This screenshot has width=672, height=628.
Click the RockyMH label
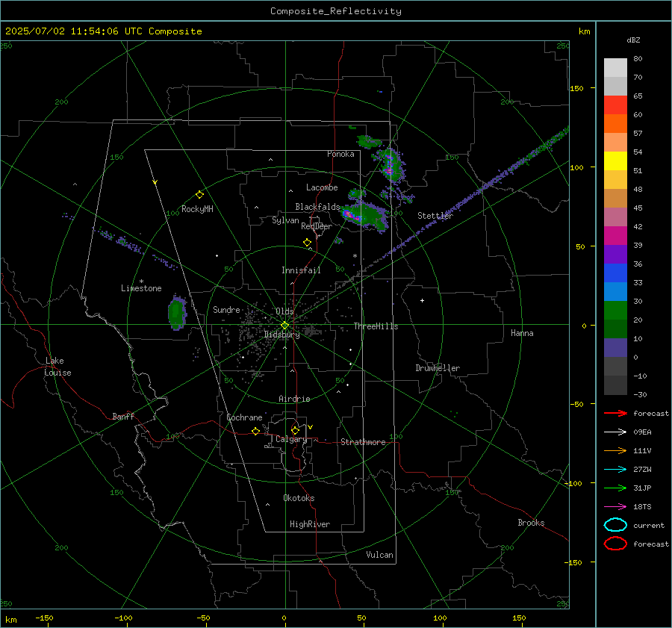197,209
